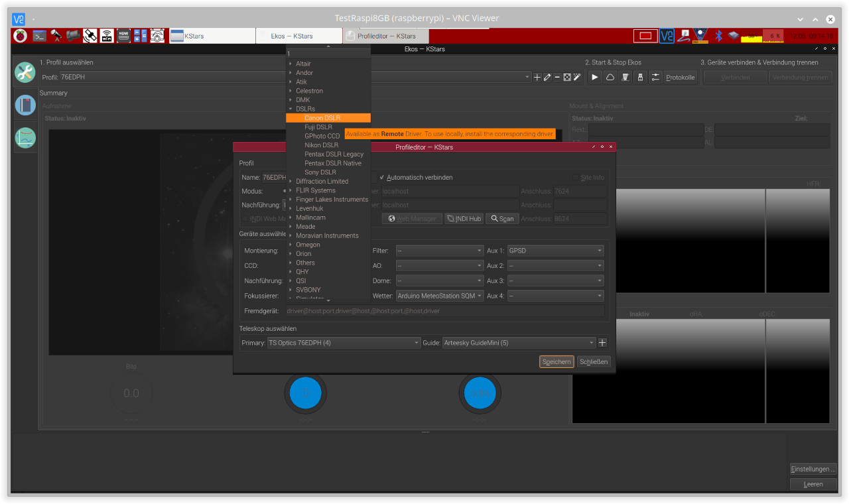Open the Dome dropdown
The height and width of the screenshot is (504, 849).
pyautogui.click(x=440, y=281)
